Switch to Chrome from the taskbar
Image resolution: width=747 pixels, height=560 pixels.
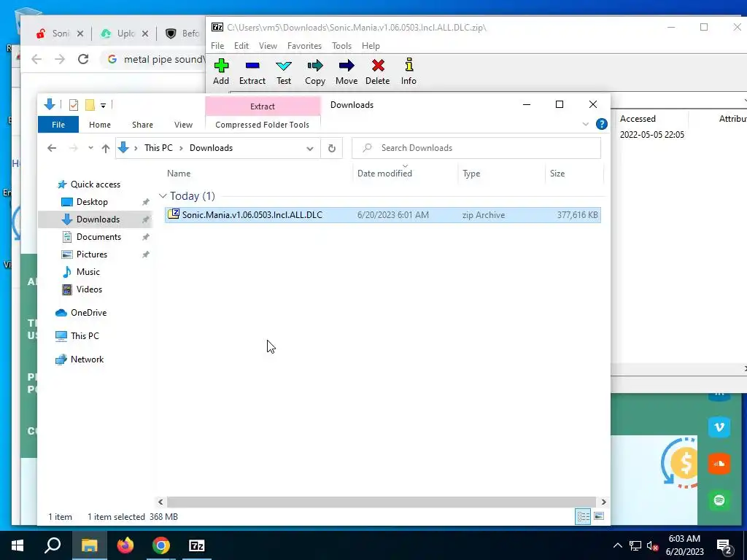[161, 545]
